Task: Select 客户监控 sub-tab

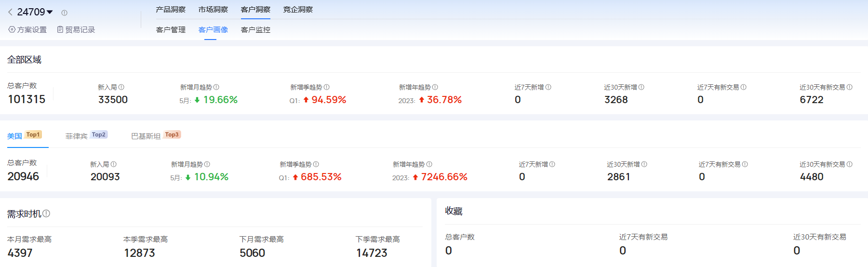Action: coord(255,30)
